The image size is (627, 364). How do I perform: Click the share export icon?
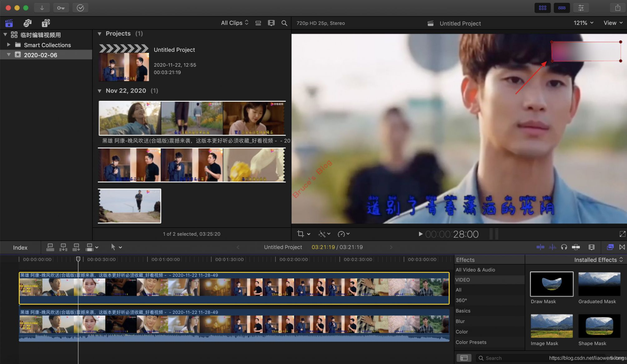point(617,8)
